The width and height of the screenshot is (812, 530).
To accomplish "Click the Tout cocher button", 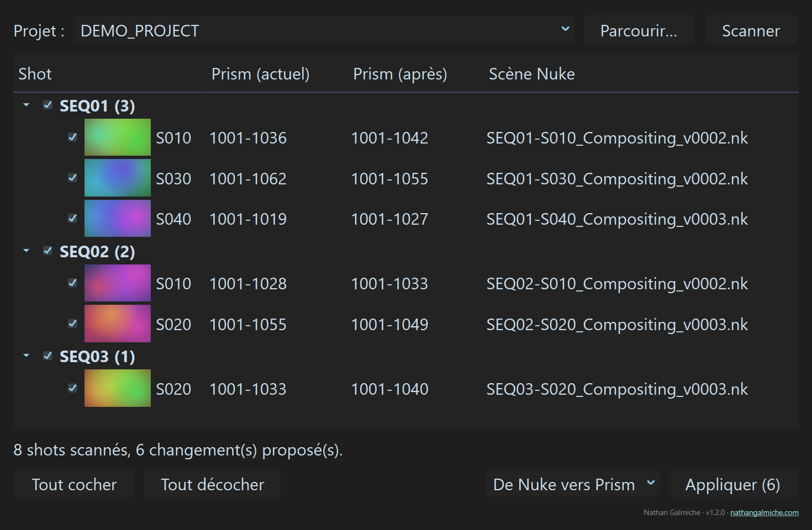I will pos(74,484).
